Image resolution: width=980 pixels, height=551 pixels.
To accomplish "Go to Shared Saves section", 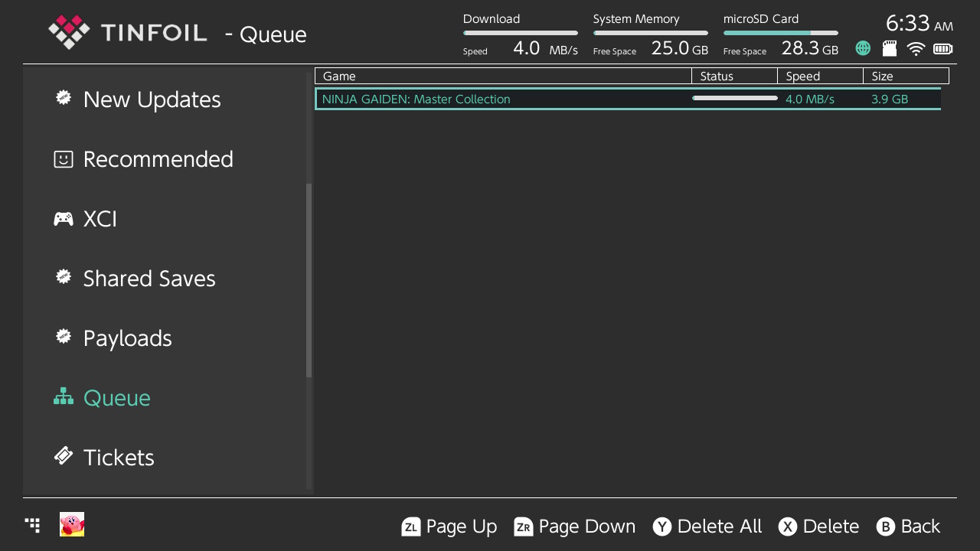I will coord(165,279).
